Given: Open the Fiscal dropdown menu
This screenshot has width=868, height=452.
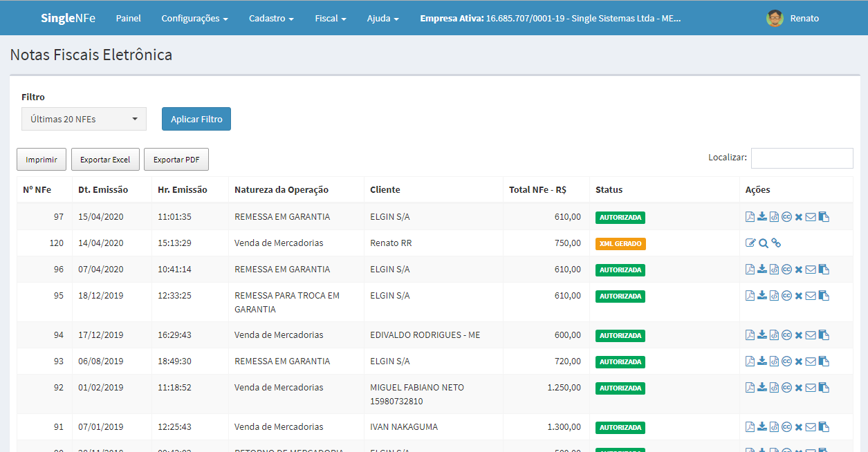Looking at the screenshot, I should tap(331, 19).
